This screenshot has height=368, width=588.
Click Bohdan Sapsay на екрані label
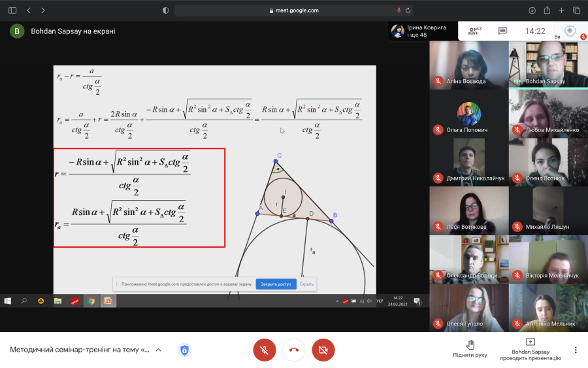click(73, 31)
